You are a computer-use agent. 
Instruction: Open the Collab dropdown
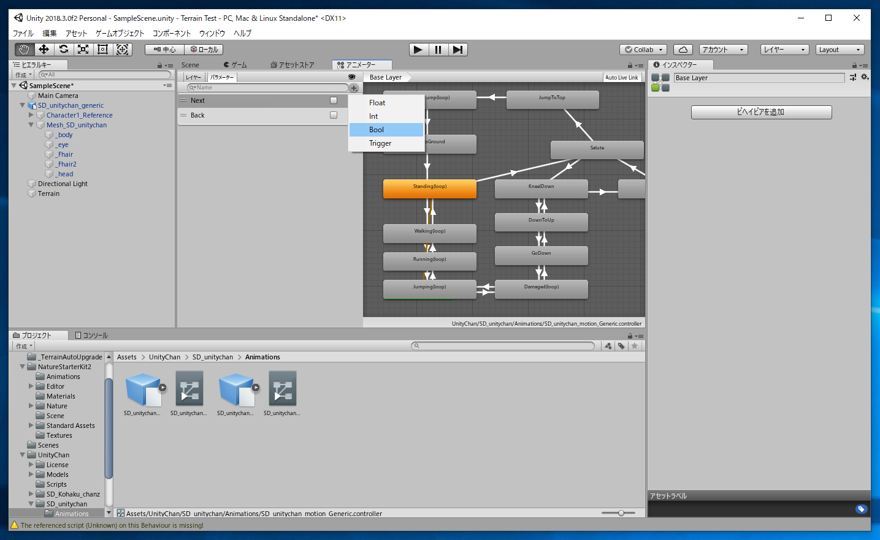[x=643, y=49]
